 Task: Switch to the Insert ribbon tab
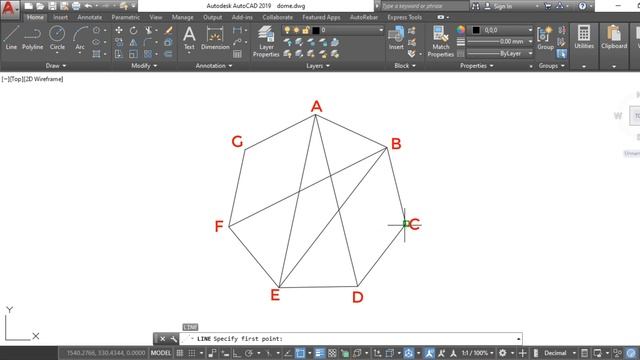pos(60,17)
